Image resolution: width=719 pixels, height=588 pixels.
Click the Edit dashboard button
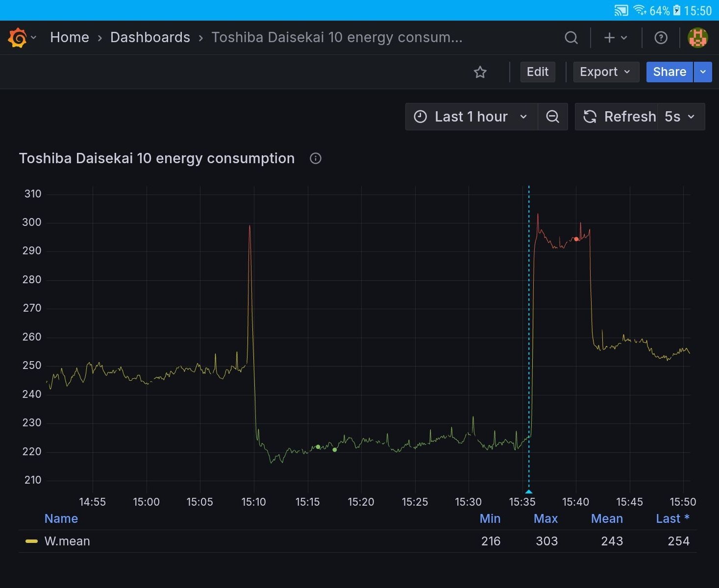pos(538,72)
